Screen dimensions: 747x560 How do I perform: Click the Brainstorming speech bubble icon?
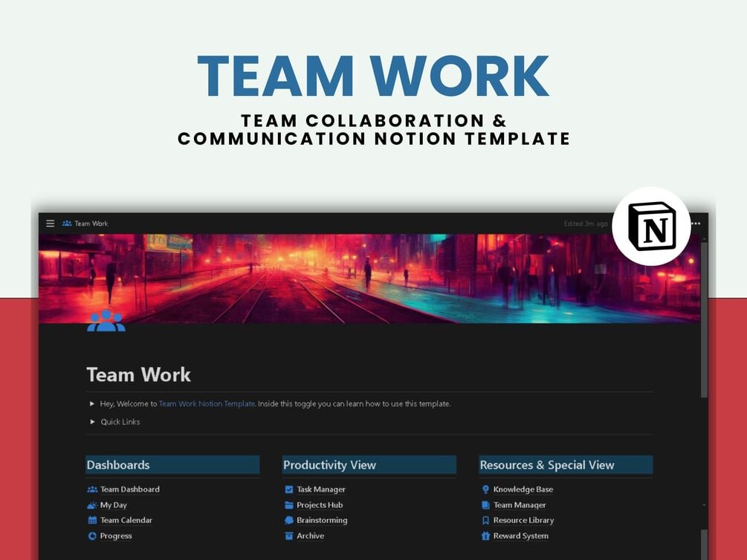(x=288, y=520)
